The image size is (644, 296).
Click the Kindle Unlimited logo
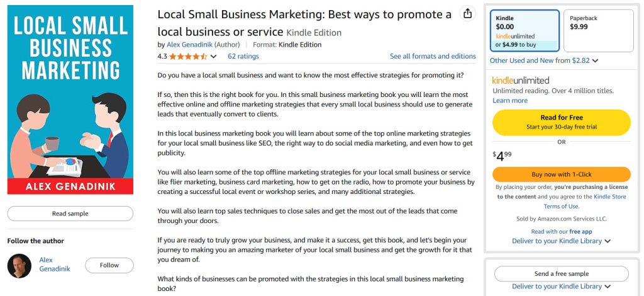coord(521,80)
